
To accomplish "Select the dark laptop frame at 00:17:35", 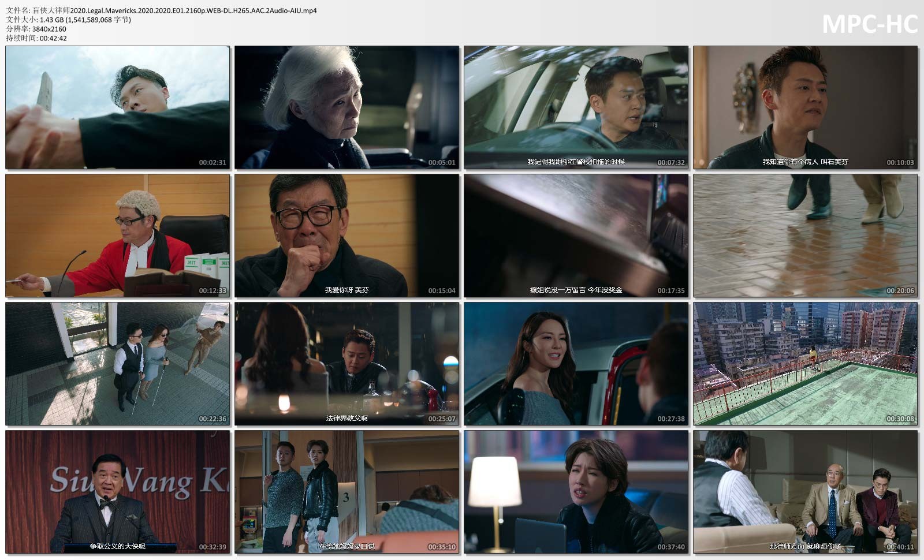I will [576, 236].
